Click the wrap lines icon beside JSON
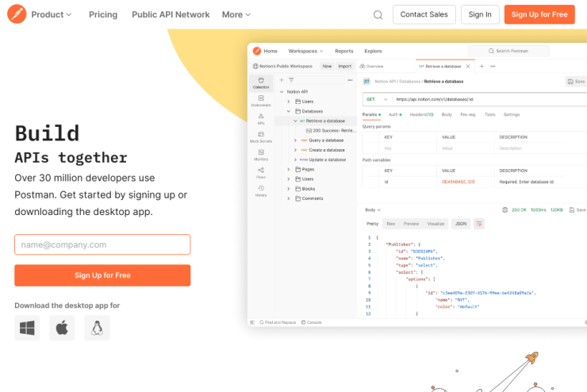This screenshot has width=587, height=392. tap(479, 224)
